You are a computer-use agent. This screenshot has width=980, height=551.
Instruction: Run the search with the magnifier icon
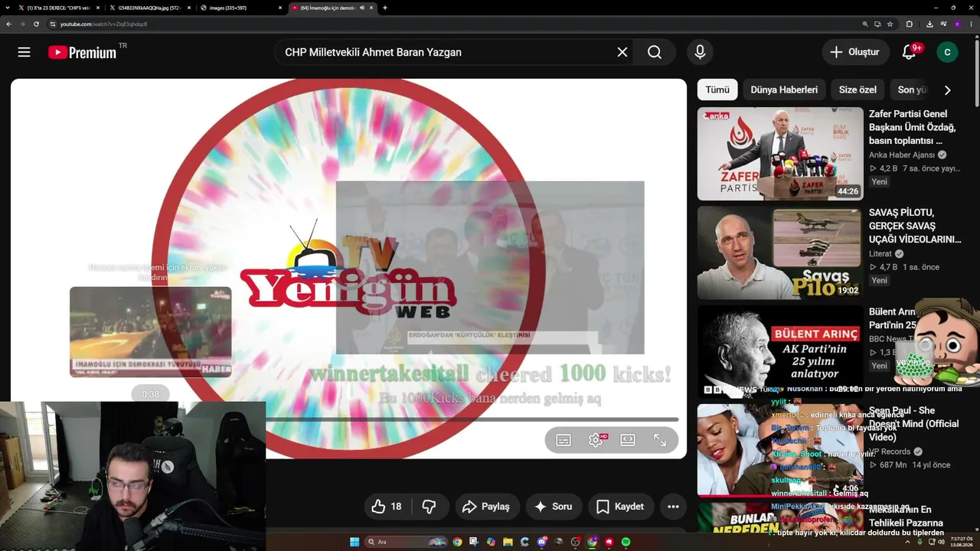[655, 52]
